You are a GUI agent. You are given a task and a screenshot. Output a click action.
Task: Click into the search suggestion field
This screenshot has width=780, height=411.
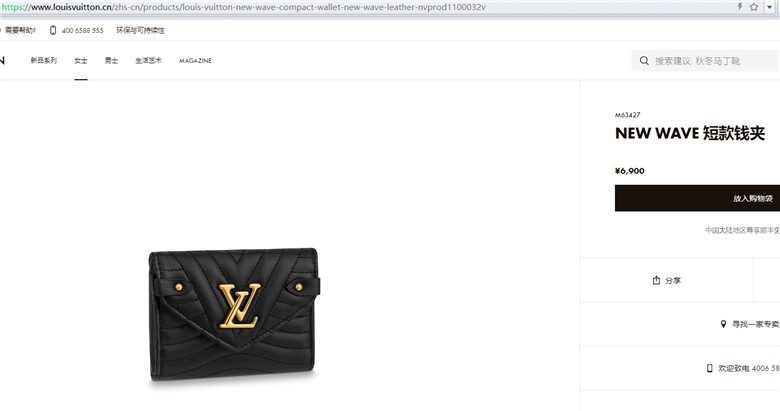pos(705,61)
